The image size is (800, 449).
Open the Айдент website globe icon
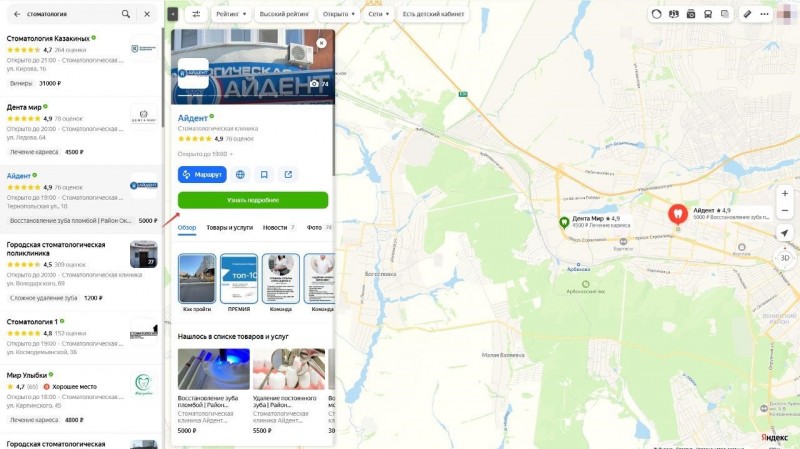click(x=240, y=174)
